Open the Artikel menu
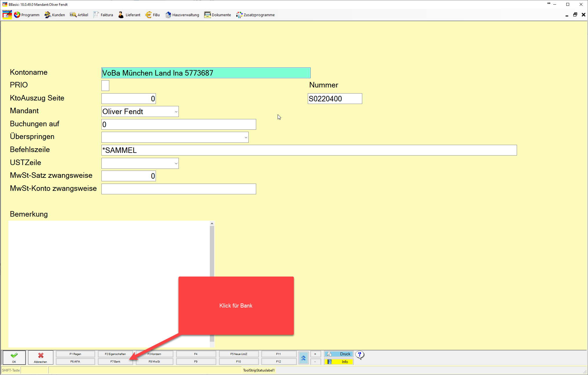This screenshot has height=375, width=588. click(x=79, y=15)
